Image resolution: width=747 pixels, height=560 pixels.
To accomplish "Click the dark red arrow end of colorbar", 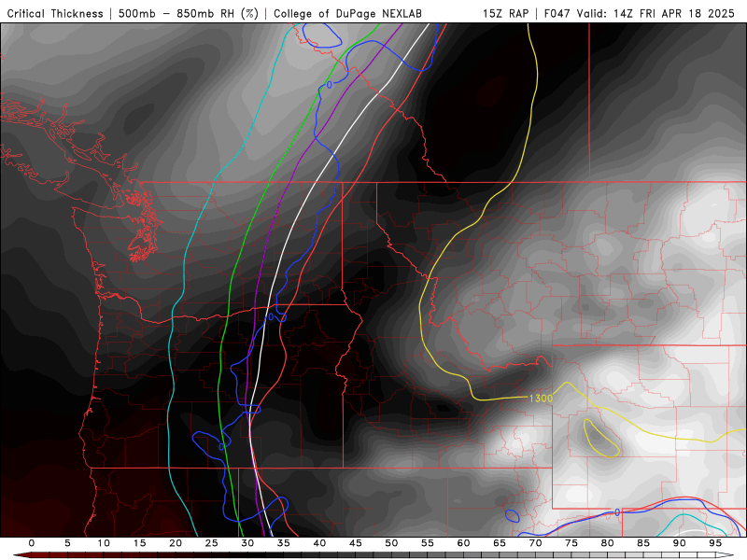I will pos(21,555).
